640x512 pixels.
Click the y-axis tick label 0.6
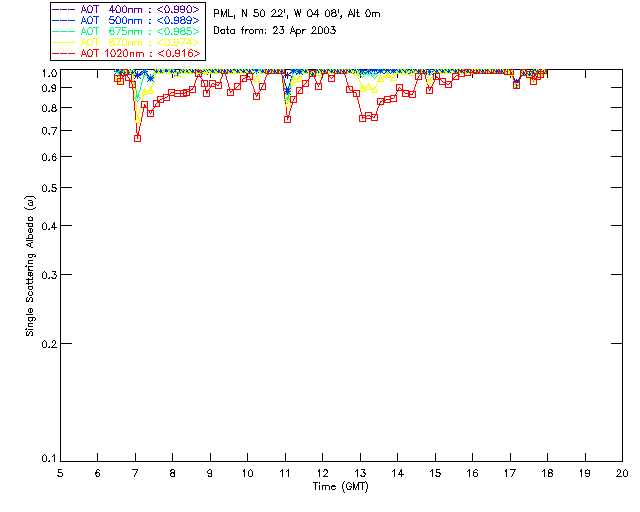pos(49,157)
